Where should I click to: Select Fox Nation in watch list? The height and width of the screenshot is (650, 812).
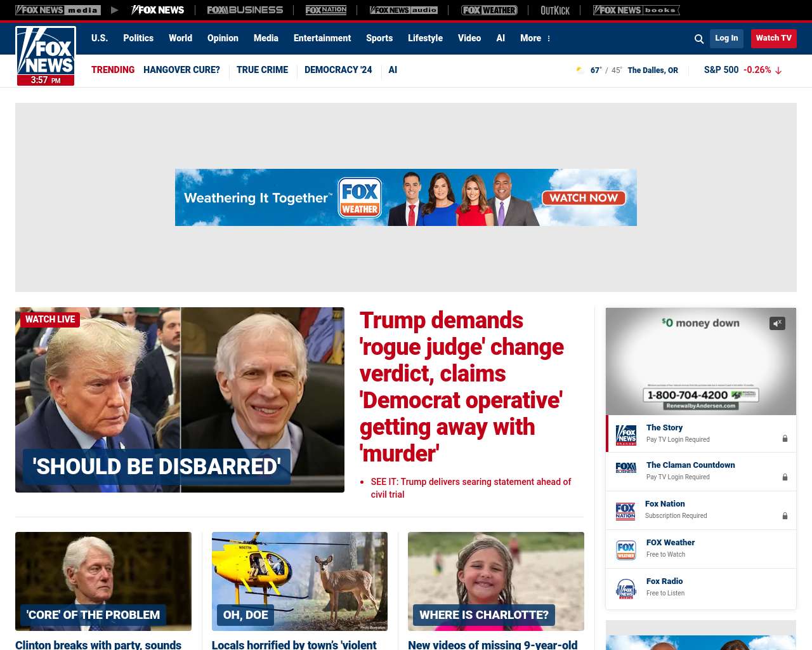tap(701, 510)
